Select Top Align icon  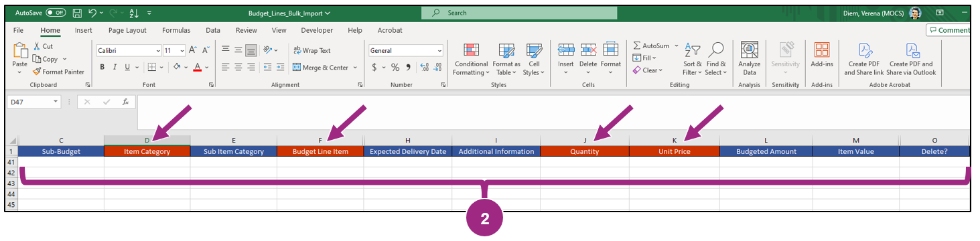tap(226, 50)
